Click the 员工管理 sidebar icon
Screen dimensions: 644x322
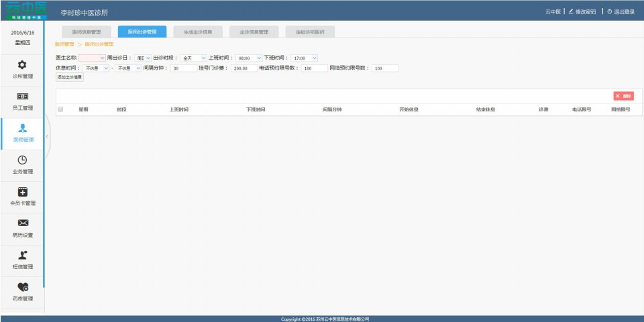pos(22,97)
